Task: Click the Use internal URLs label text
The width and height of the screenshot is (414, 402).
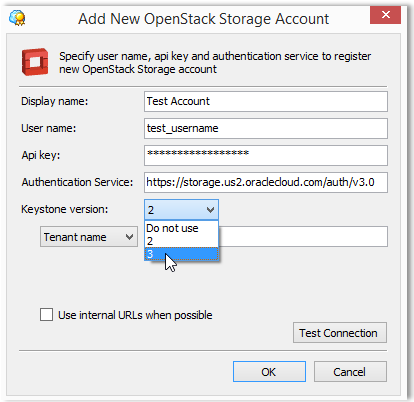Action: pyautogui.click(x=135, y=315)
